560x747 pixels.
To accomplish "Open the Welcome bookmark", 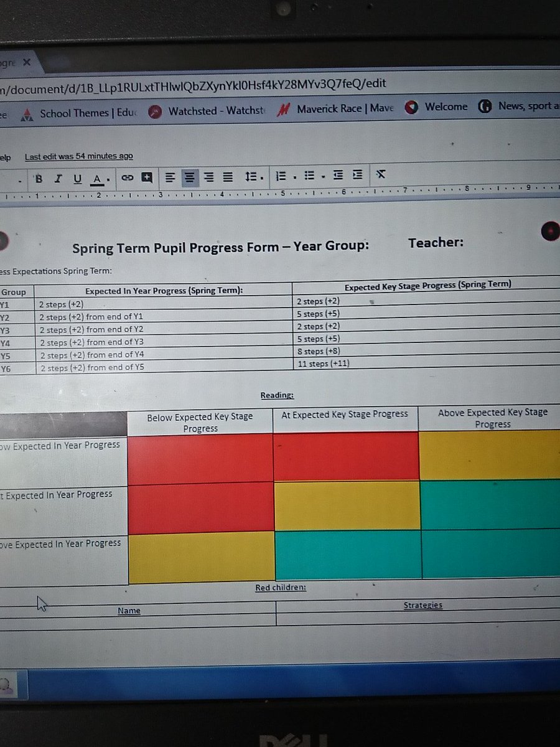I will coord(437,107).
